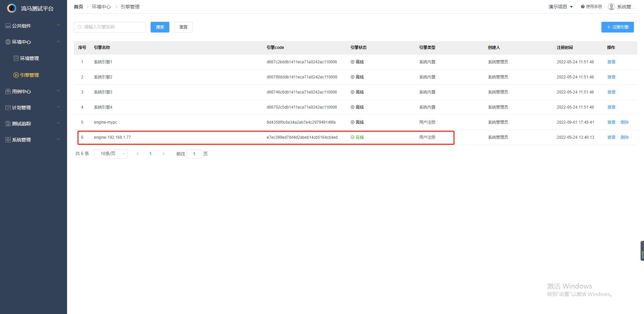This screenshot has width=644, height=314.
Task: Click the 测试追踪 chart icon
Action: click(8, 124)
